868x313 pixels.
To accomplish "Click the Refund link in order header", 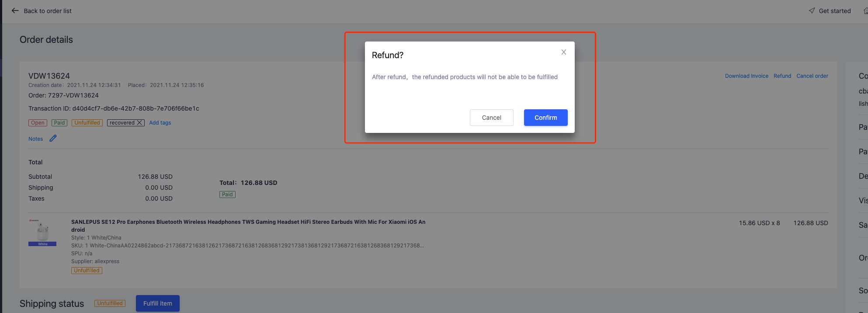I will coord(782,76).
